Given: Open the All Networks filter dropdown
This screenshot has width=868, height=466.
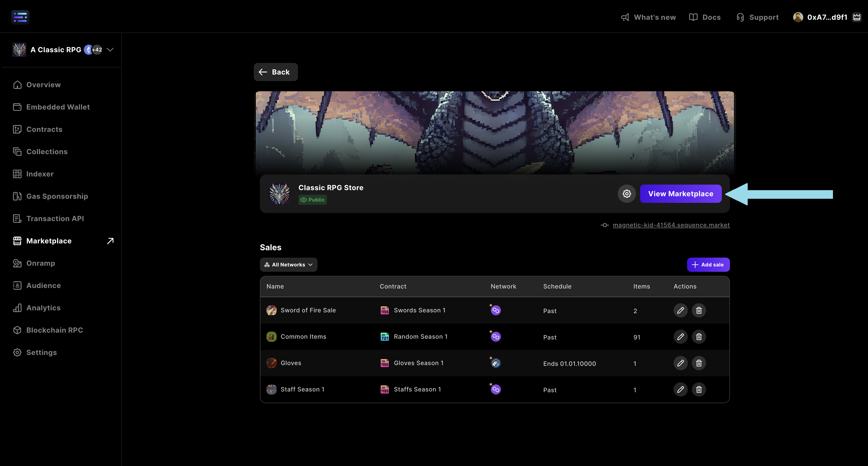Looking at the screenshot, I should tap(288, 264).
